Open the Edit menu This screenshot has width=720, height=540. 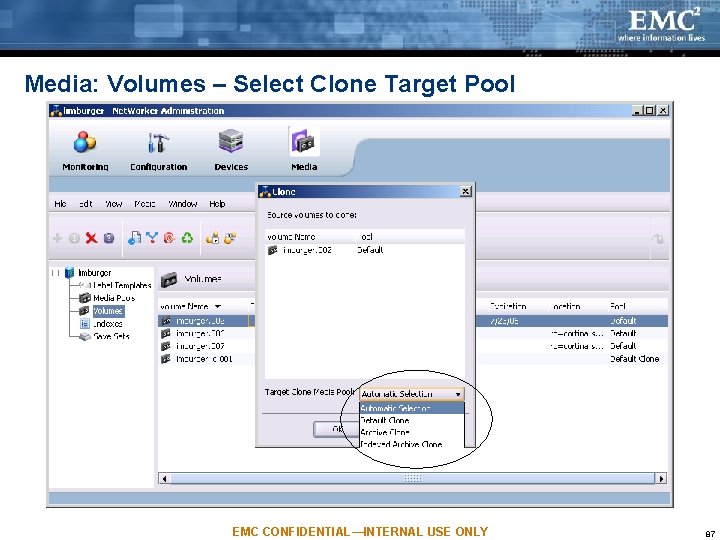(x=86, y=204)
